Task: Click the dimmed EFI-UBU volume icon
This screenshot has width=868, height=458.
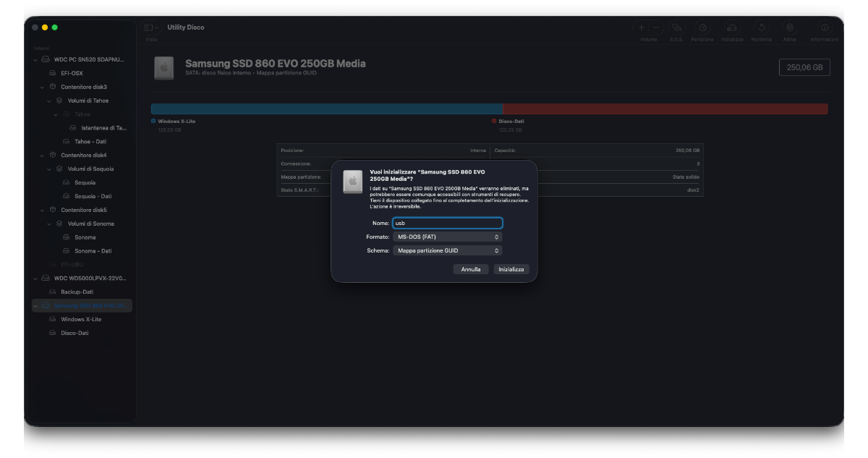Action: 53,265
